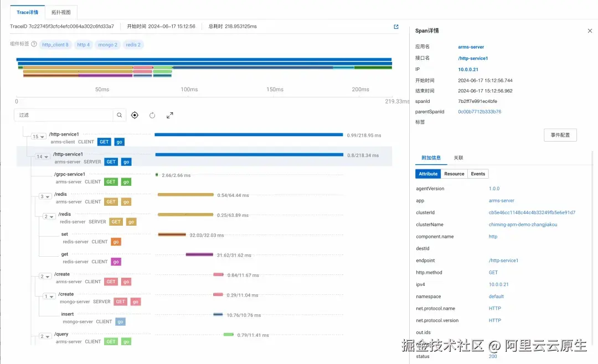Click go badge on redis-server set row
This screenshot has width=598, height=364.
(116, 242)
